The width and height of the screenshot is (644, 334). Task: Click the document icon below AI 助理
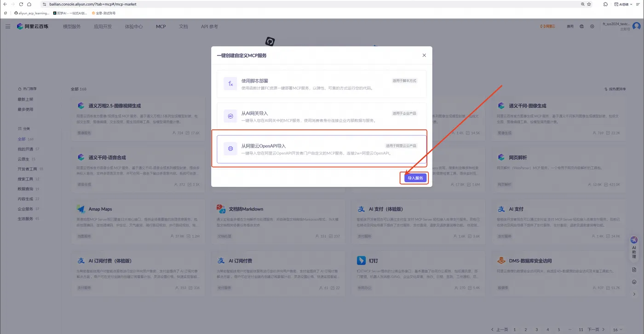pyautogui.click(x=634, y=269)
